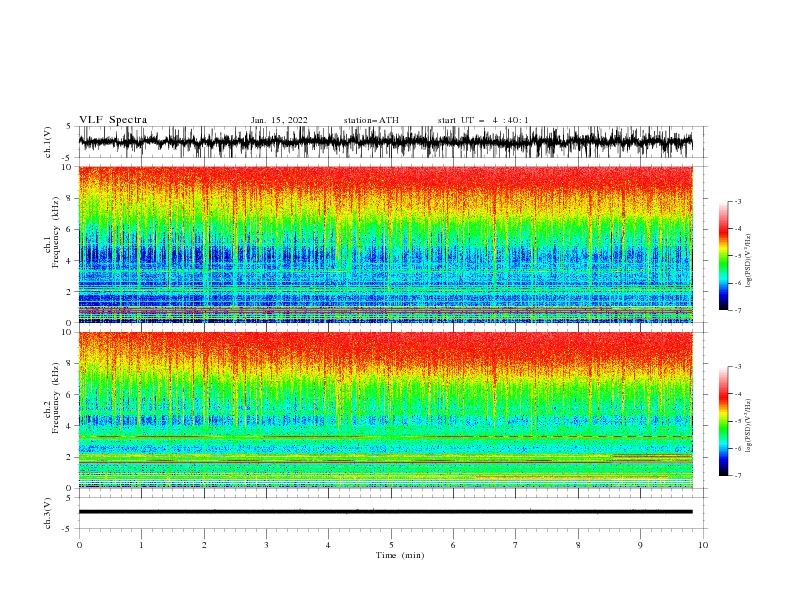Screen dimensions: 792x612
Task: Click time axis tick label "9"
Action: 640,545
